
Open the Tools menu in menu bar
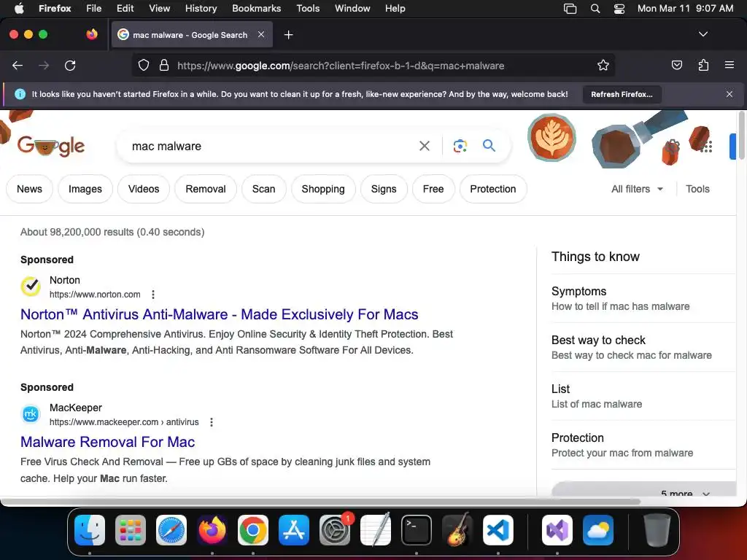tap(308, 9)
